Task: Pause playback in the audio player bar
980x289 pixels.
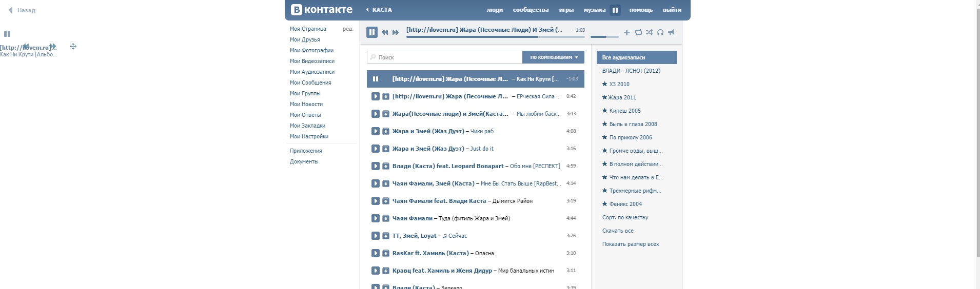Action: [x=372, y=32]
